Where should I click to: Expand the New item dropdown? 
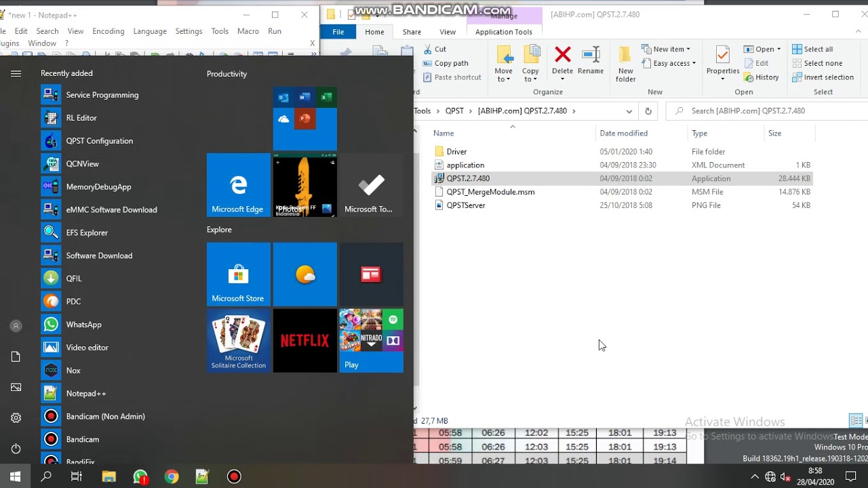pyautogui.click(x=666, y=49)
